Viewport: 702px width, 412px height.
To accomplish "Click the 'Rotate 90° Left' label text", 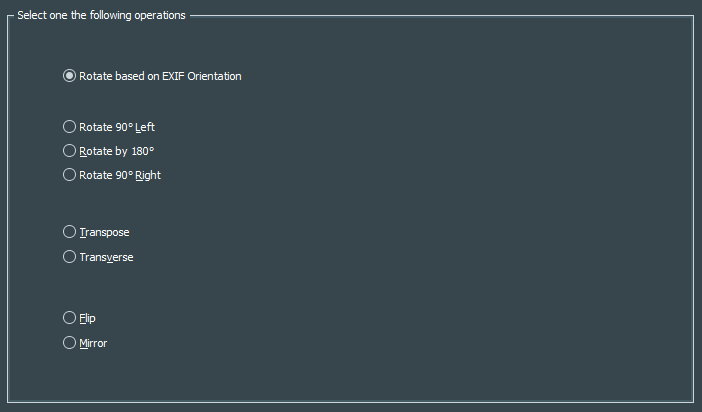I will coord(117,127).
